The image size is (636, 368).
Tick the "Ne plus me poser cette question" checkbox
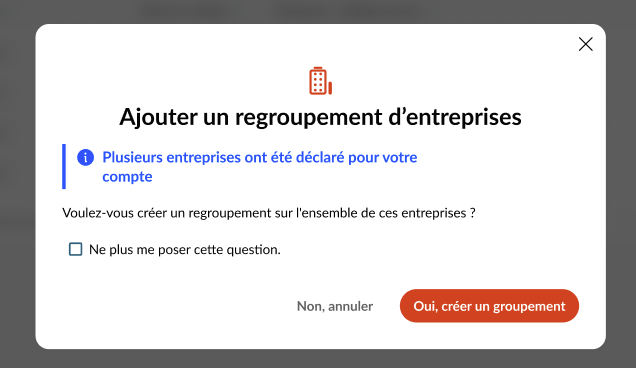(x=75, y=249)
